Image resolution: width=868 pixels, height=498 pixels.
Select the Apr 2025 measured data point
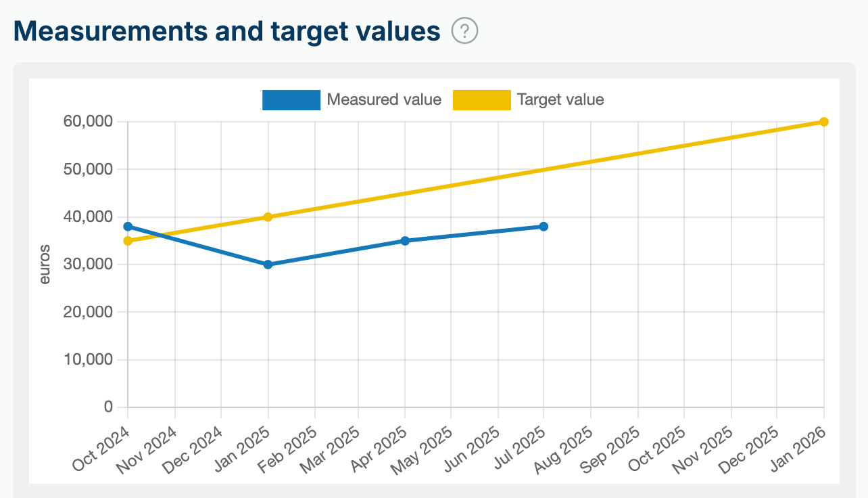coord(406,240)
